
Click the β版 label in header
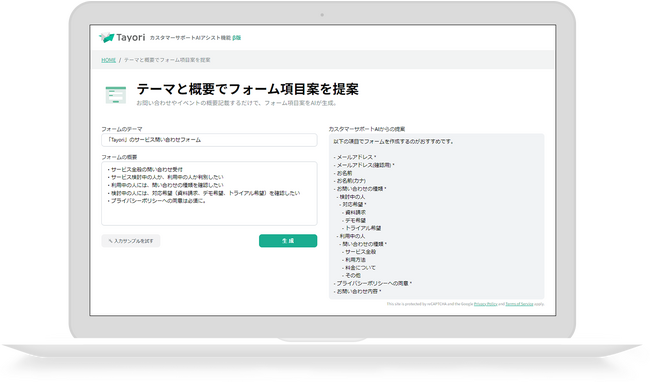coord(237,38)
